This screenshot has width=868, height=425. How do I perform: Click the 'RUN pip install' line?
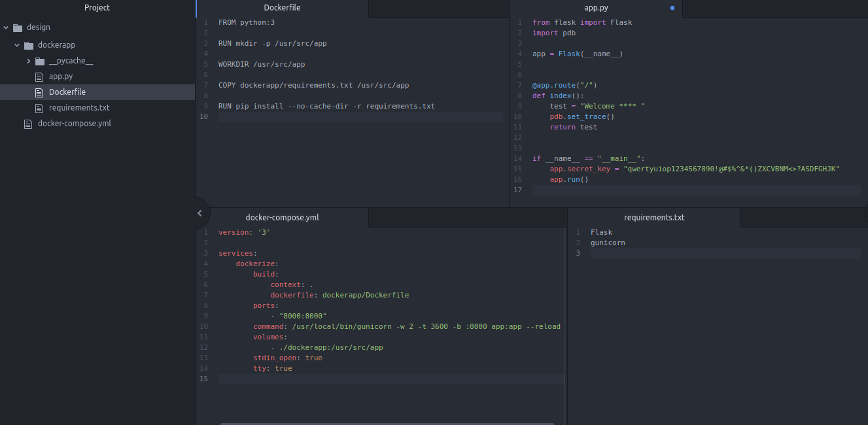coord(326,106)
